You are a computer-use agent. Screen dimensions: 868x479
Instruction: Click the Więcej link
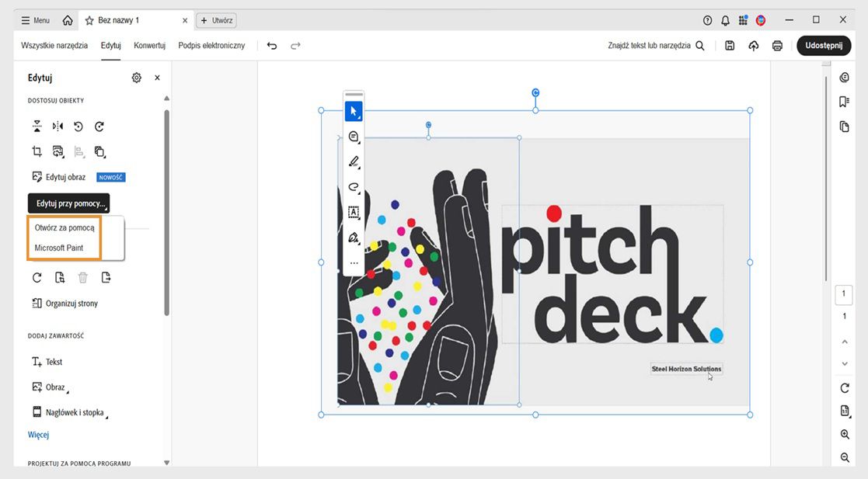pos(38,435)
